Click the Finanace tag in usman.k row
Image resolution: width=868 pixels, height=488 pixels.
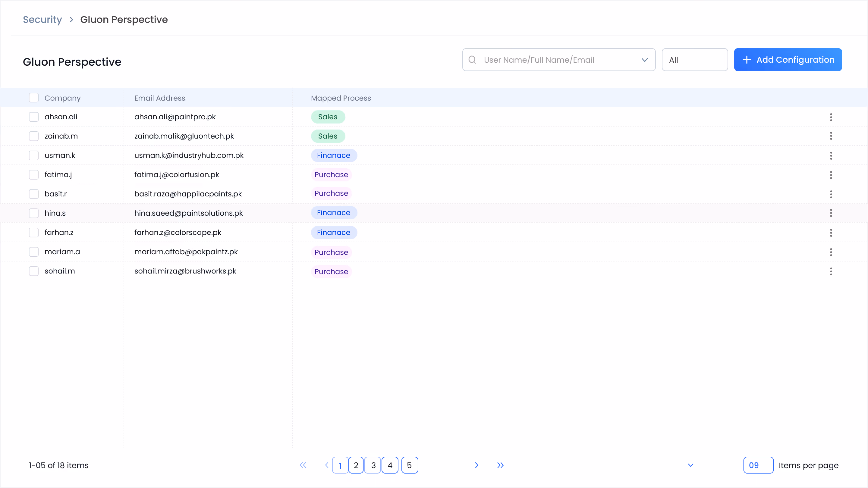pyautogui.click(x=334, y=155)
